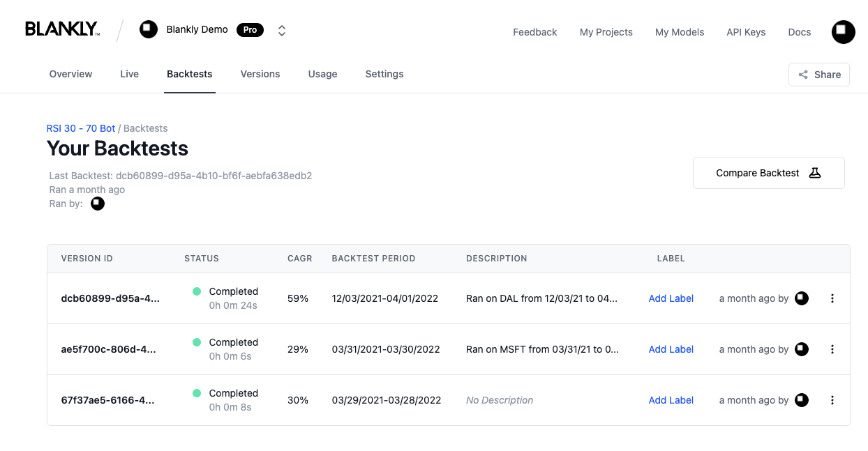Screen dimensions: 868x451
Task: Open the kebab menu for the dcb60899 backtest
Action: pyautogui.click(x=832, y=298)
